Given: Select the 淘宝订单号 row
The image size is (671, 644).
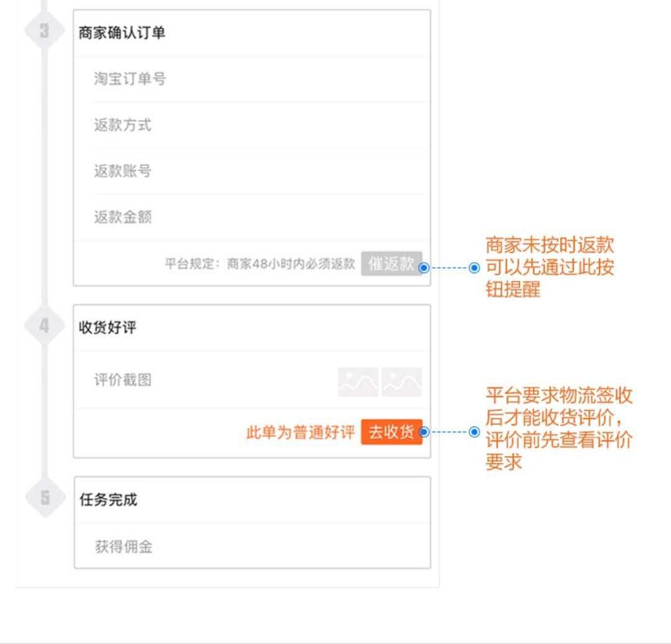Looking at the screenshot, I should coord(252,79).
